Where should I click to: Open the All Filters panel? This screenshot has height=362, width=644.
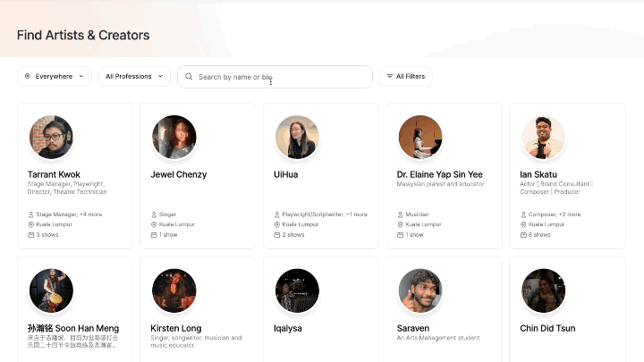[x=405, y=76]
